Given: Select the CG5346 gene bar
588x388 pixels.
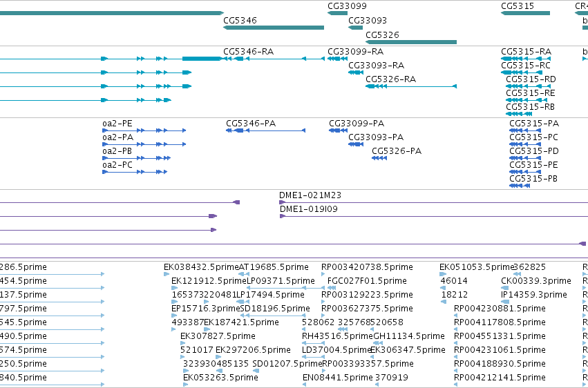Looking at the screenshot, I should pos(274,28).
